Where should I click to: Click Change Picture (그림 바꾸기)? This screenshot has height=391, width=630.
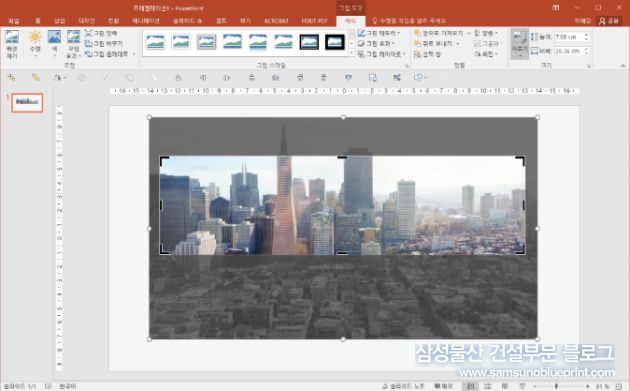pyautogui.click(x=104, y=43)
